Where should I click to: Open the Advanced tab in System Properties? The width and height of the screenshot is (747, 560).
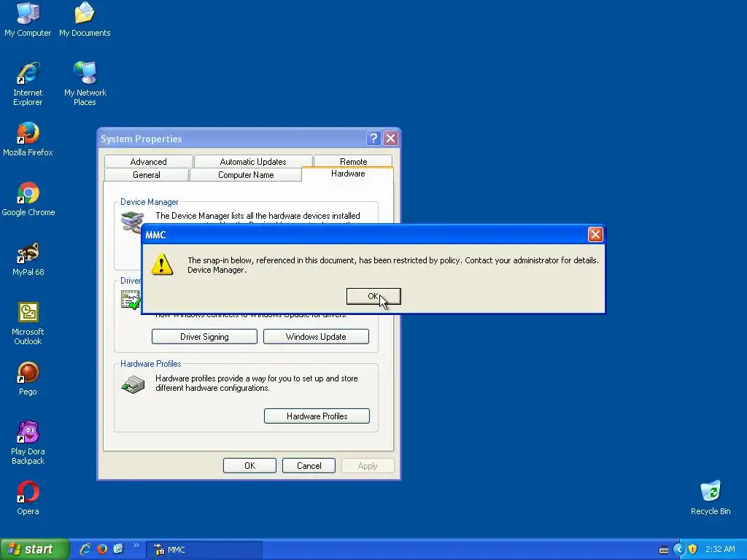pos(148,161)
